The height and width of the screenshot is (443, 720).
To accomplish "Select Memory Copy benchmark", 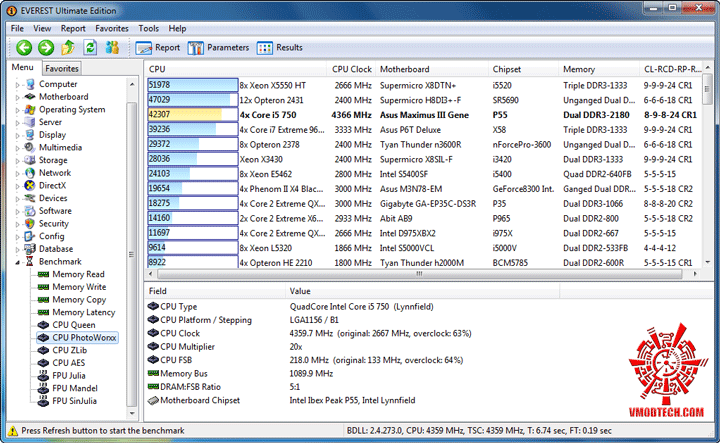I will tap(79, 300).
